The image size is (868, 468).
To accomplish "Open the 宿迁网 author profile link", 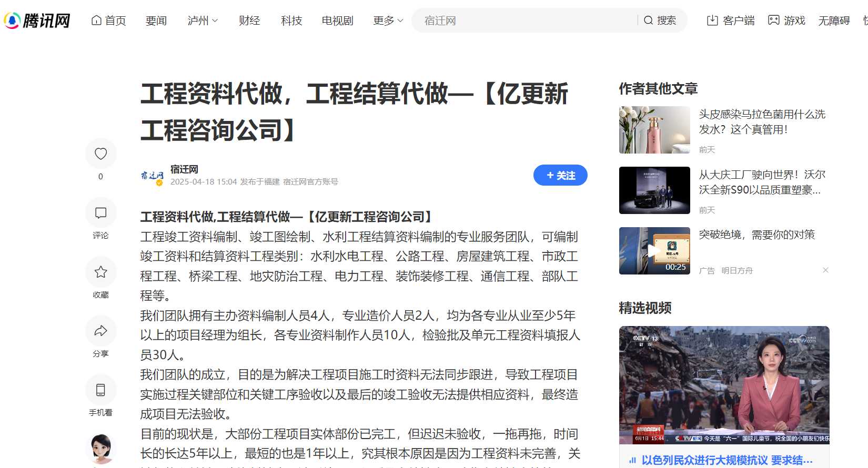I will tap(184, 169).
